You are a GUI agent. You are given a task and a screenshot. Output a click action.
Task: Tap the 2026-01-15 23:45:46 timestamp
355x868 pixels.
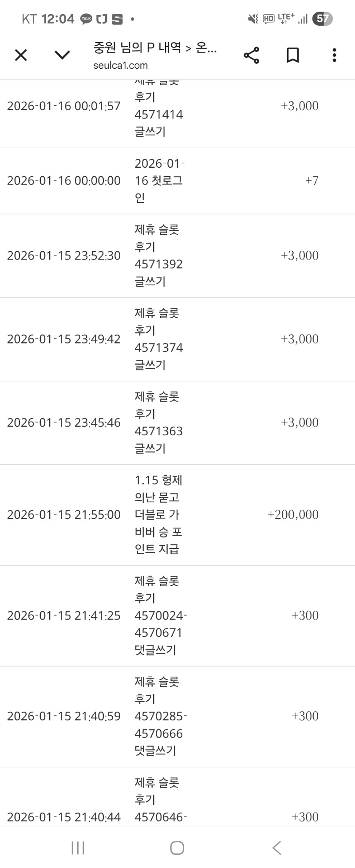coord(64,423)
